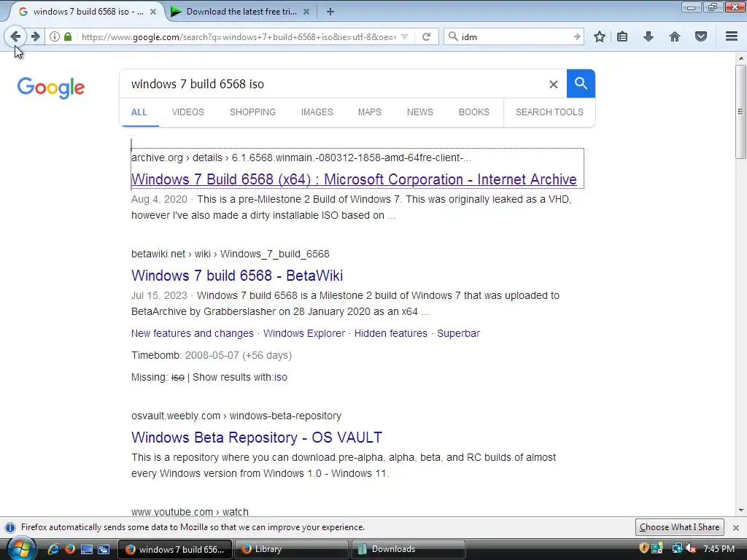Screen dimensions: 747x560
Task: Click the Google logo
Action: coord(51,87)
